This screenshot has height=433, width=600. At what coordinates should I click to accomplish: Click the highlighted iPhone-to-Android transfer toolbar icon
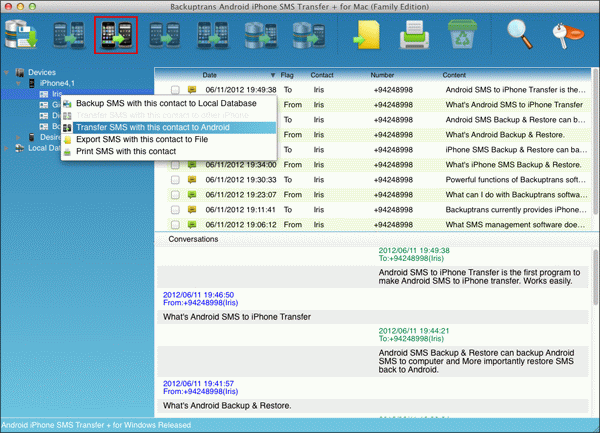pos(116,35)
